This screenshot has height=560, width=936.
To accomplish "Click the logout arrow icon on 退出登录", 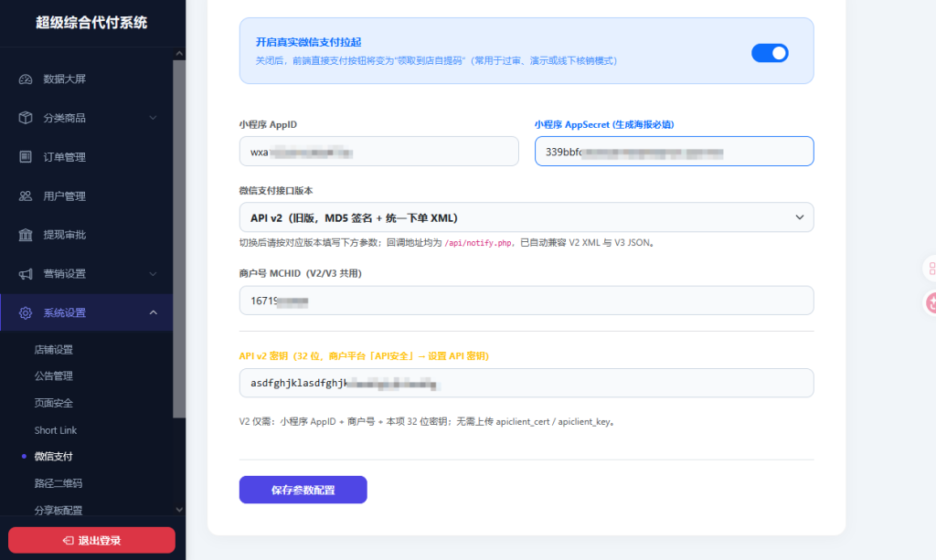I will pos(68,540).
